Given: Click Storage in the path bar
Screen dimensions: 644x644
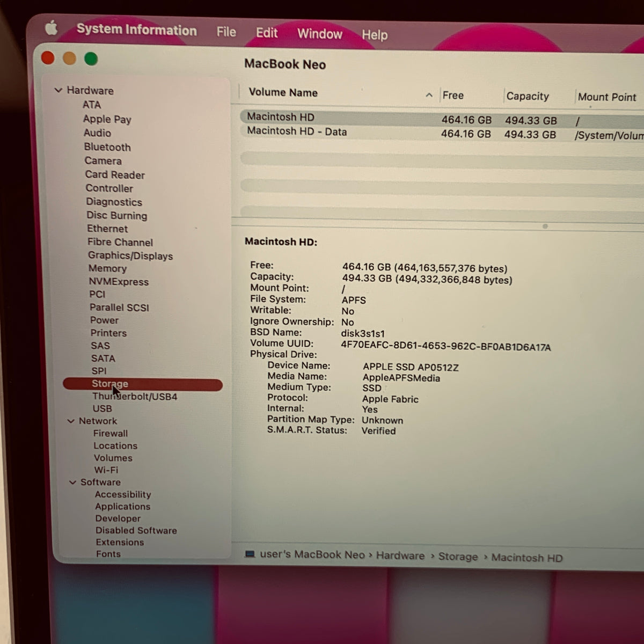Looking at the screenshot, I should [458, 557].
